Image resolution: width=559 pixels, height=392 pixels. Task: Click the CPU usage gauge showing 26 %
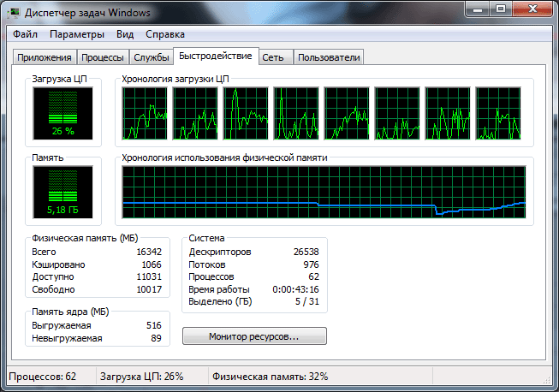coord(62,114)
